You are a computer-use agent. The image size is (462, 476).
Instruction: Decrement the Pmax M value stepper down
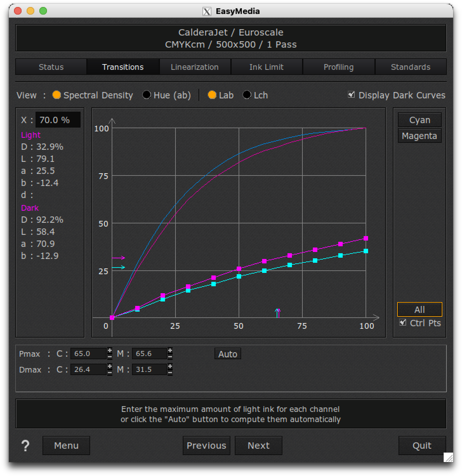pyautogui.click(x=170, y=356)
